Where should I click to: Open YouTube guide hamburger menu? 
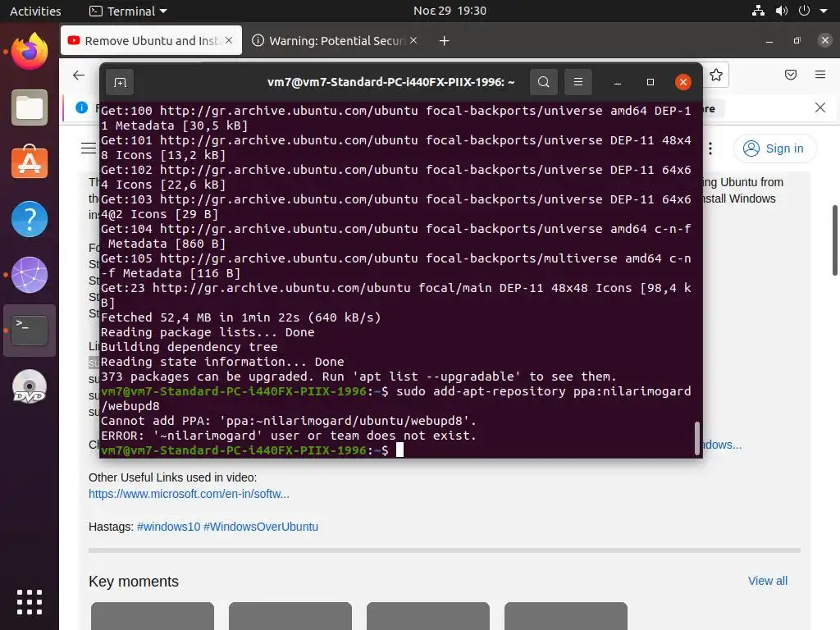pos(89,148)
